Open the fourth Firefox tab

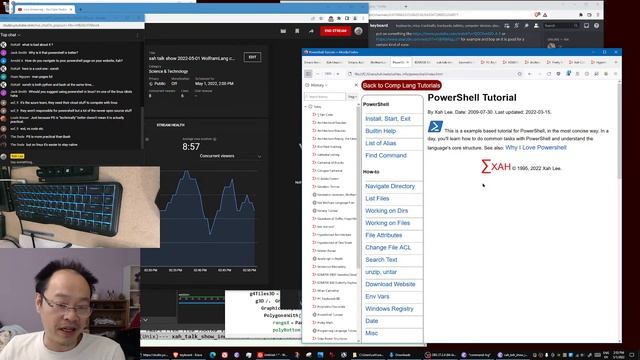378,62
